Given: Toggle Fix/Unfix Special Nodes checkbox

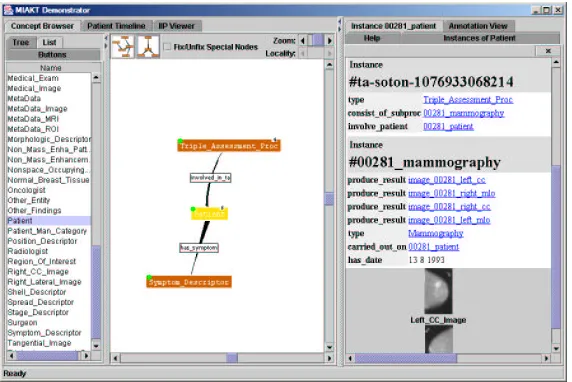Looking at the screenshot, I should tap(167, 47).
